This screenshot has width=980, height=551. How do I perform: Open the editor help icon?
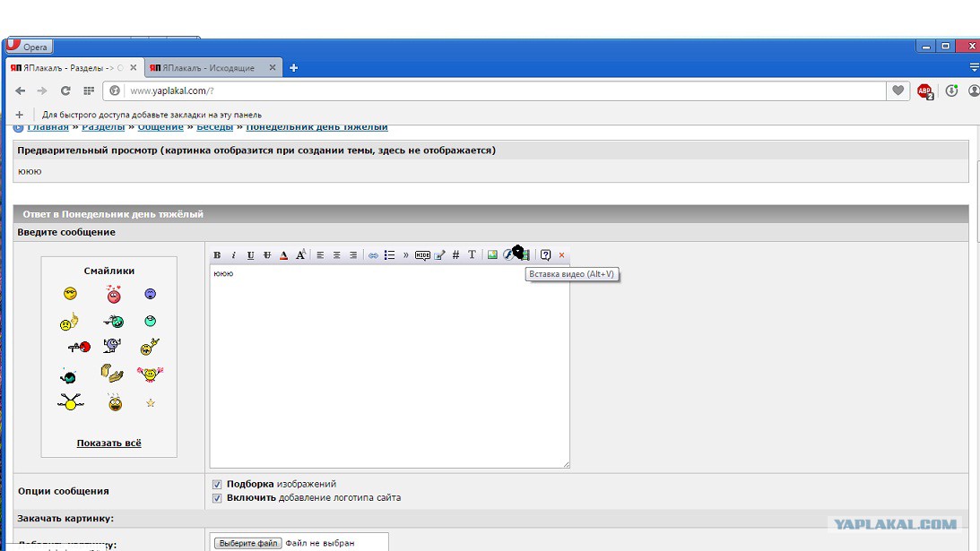click(x=546, y=254)
